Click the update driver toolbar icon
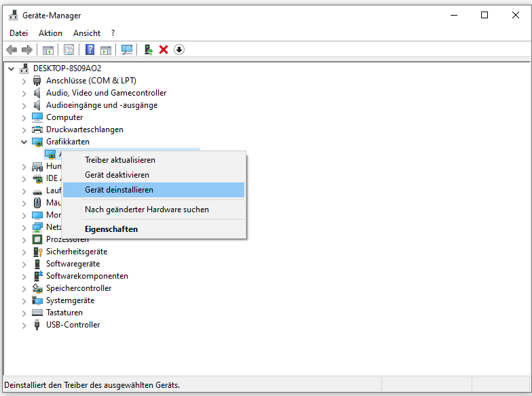 (149, 50)
